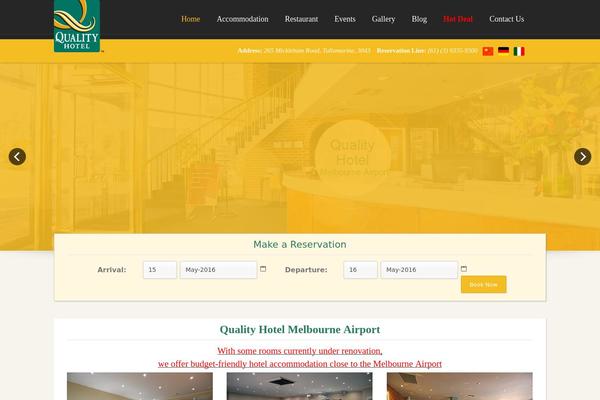The height and width of the screenshot is (400, 600).
Task: Click the rooms under renovation link
Action: (300, 351)
